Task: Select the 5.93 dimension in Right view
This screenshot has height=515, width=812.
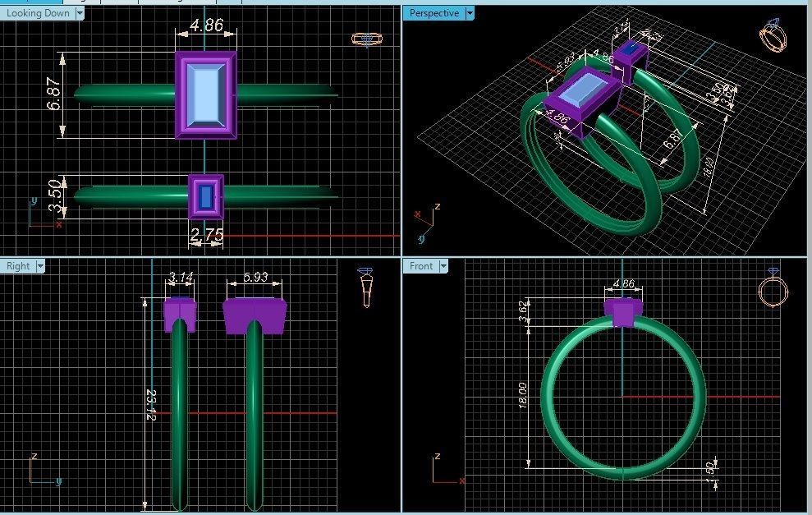Action: click(x=255, y=277)
